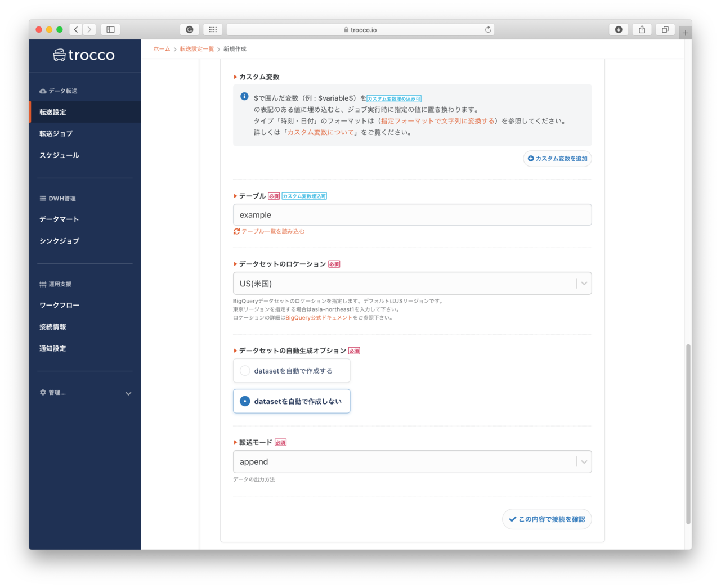The image size is (721, 588).
Task: Click the カスタム変数を追加 button
Action: click(x=557, y=159)
